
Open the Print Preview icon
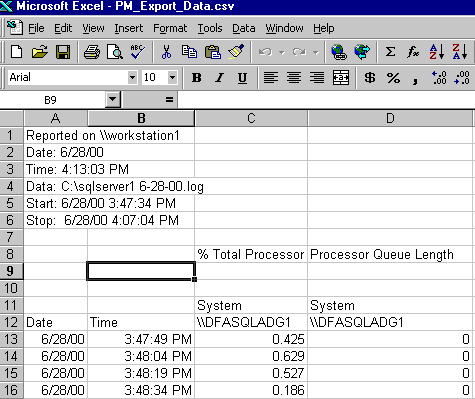115,52
